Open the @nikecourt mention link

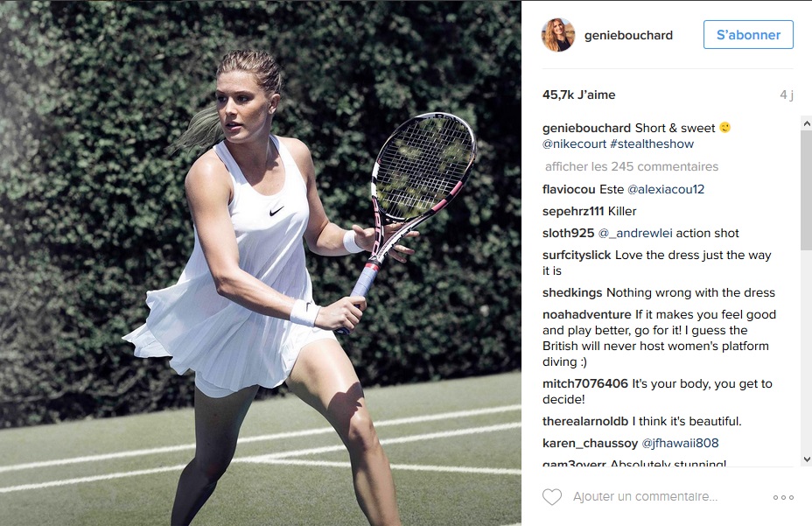574,144
